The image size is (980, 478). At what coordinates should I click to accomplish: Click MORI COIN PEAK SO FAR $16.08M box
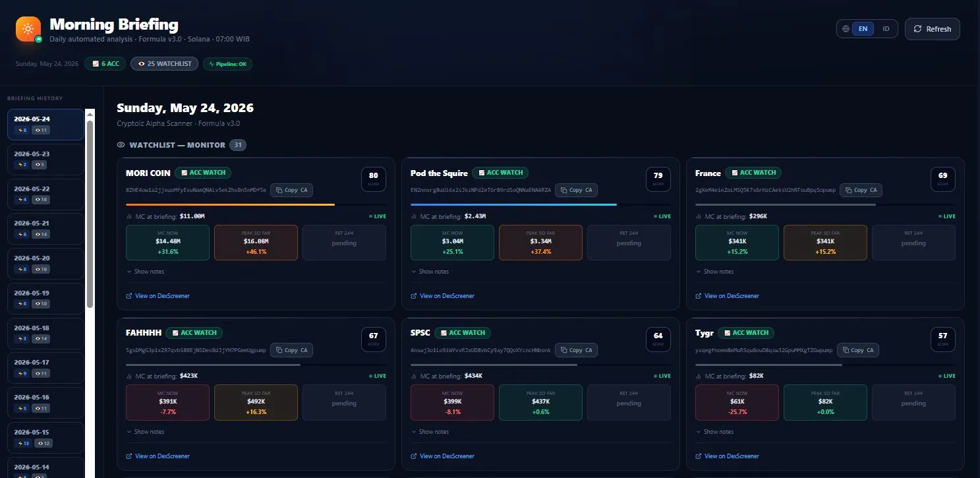(256, 243)
